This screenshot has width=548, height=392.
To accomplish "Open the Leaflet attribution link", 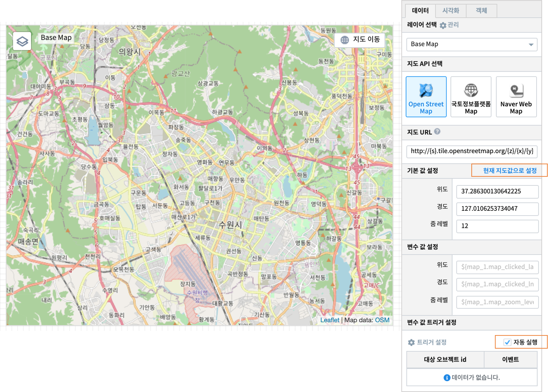I will coord(330,320).
